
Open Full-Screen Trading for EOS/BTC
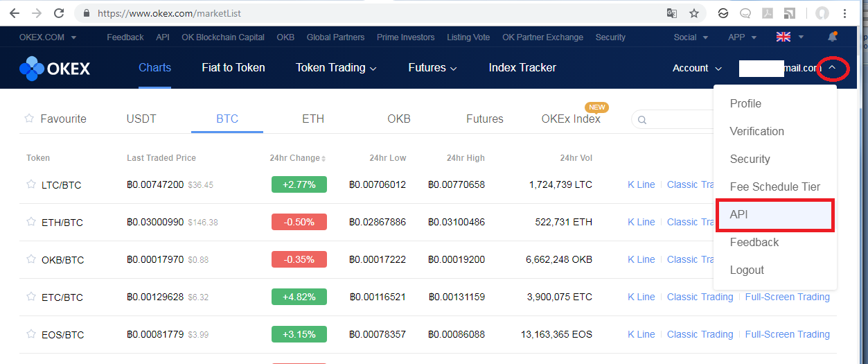[788, 334]
